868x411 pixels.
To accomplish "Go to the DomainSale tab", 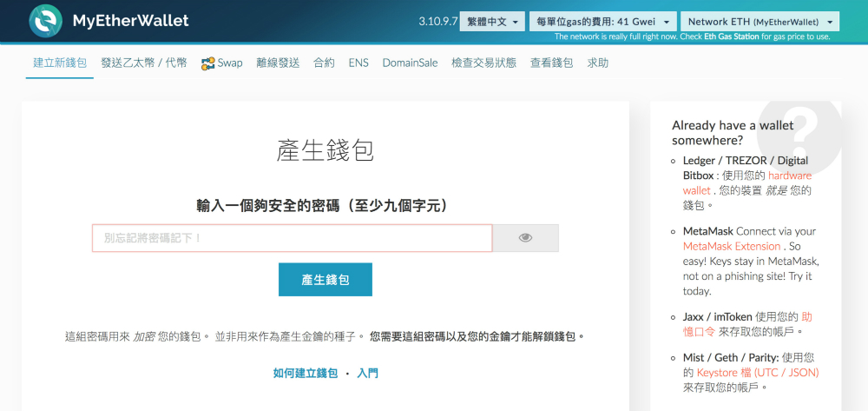I will pos(411,63).
